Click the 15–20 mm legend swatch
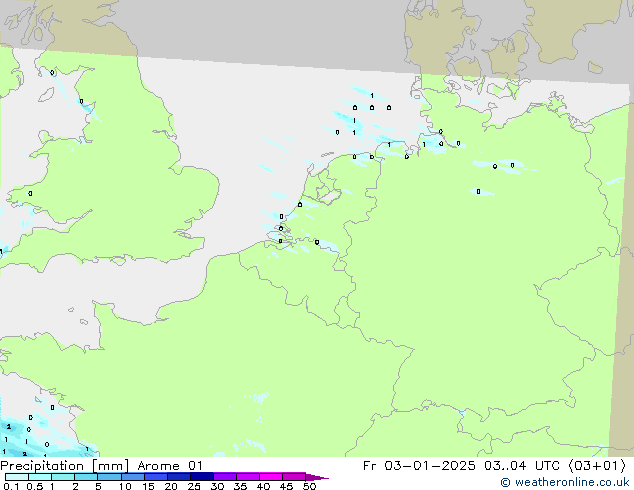 point(155,477)
